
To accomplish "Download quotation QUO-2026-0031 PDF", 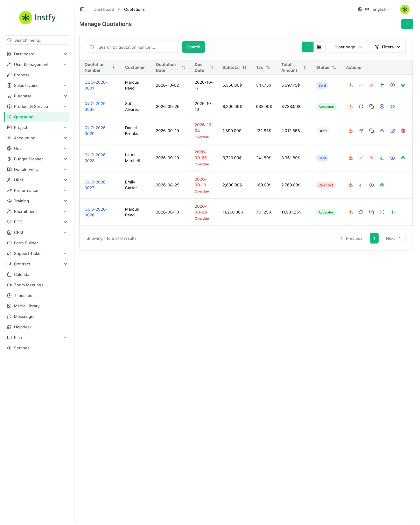I will (x=350, y=85).
